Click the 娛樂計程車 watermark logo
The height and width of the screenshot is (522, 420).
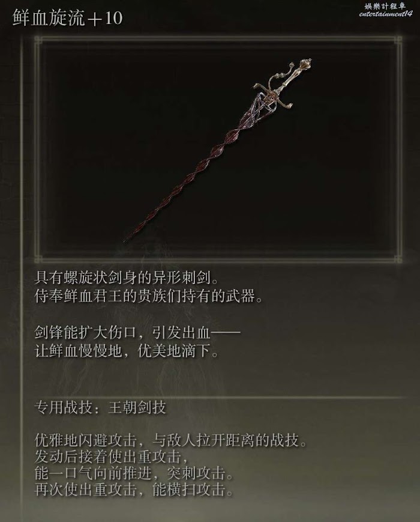click(385, 5)
